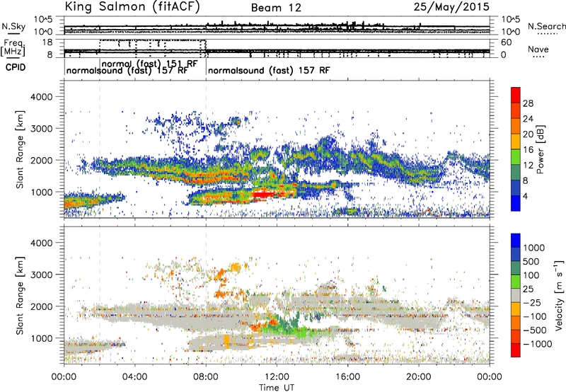Click the "Slant Range [km]" label of the power panel

tap(20, 149)
